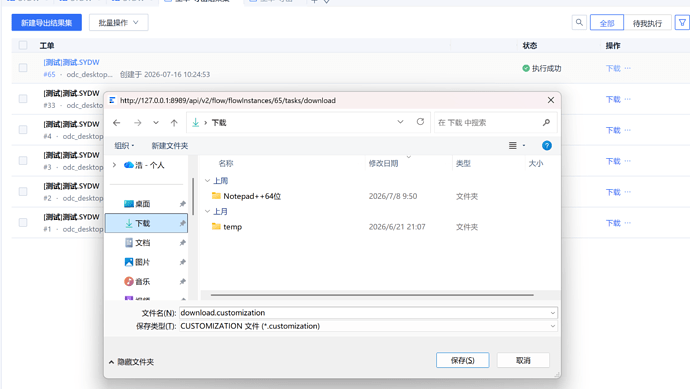690x389 pixels.
Task: Click the navigation pane vertical scrollbar
Action: pyautogui.click(x=193, y=196)
